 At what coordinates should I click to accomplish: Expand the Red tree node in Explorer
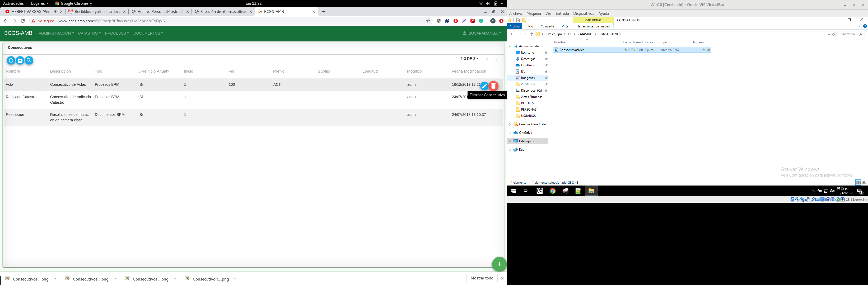510,150
